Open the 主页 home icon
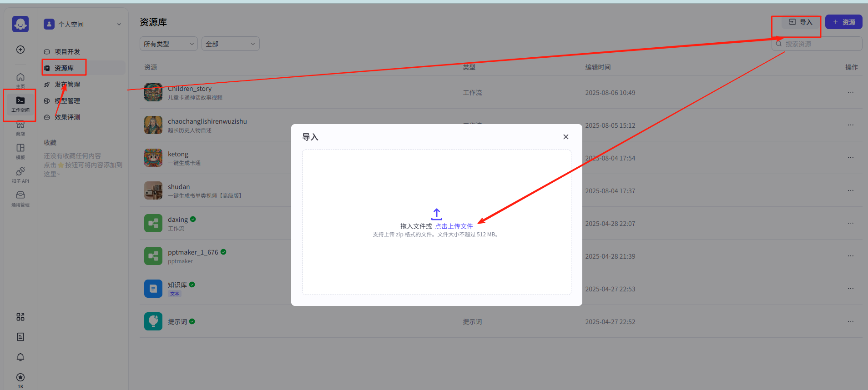 click(x=20, y=79)
